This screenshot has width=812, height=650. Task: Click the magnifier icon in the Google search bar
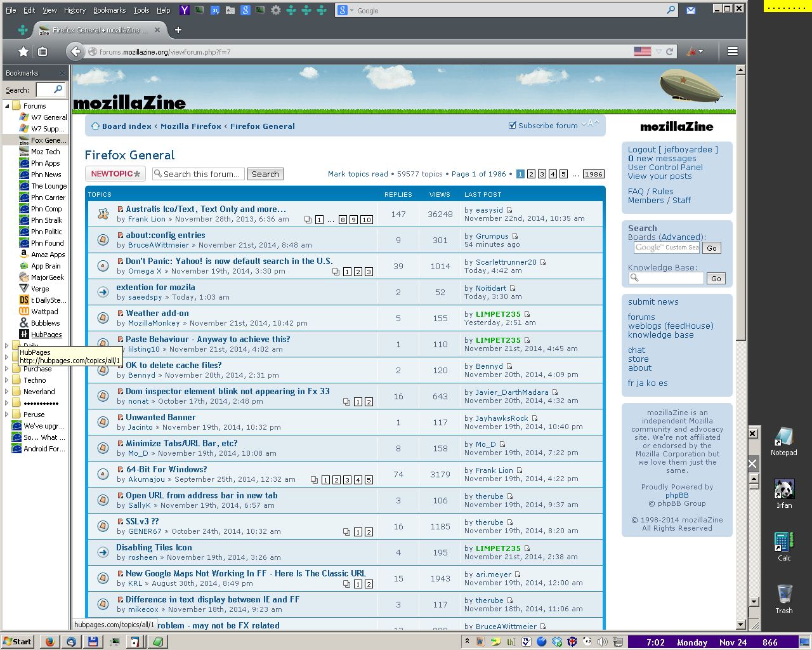pyautogui.click(x=671, y=10)
